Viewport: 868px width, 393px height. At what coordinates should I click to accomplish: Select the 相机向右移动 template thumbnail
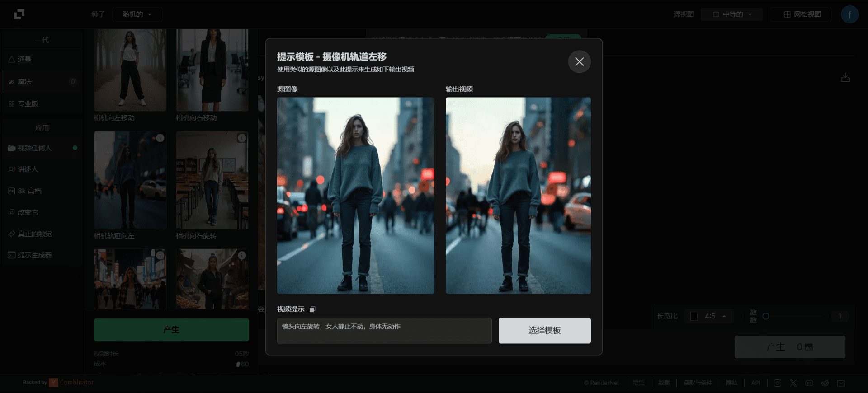[x=212, y=70]
